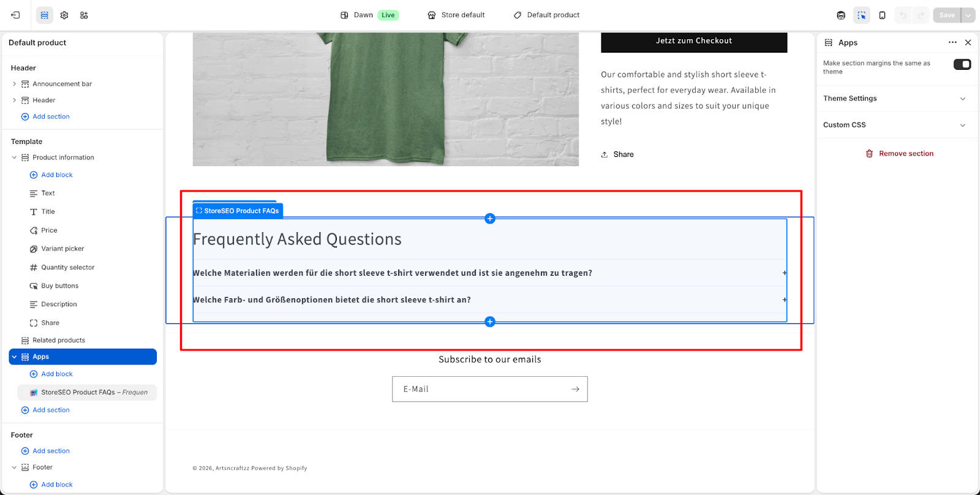Click Add block under Product information
Image resolution: width=980 pixels, height=495 pixels.
51,175
